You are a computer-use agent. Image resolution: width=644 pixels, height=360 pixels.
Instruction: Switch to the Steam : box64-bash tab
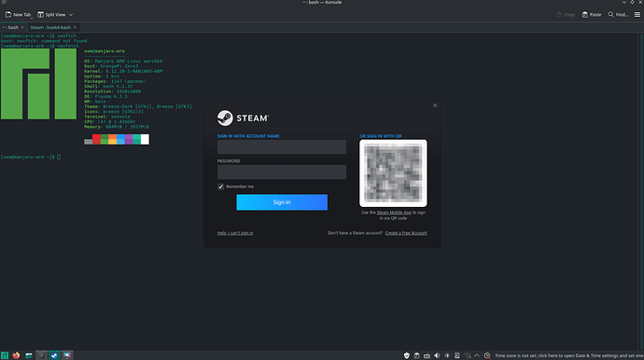(x=50, y=27)
